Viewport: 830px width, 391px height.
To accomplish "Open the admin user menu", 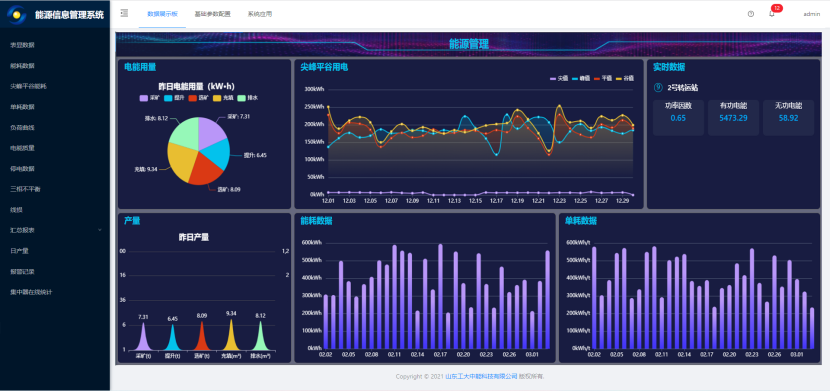I will [811, 14].
